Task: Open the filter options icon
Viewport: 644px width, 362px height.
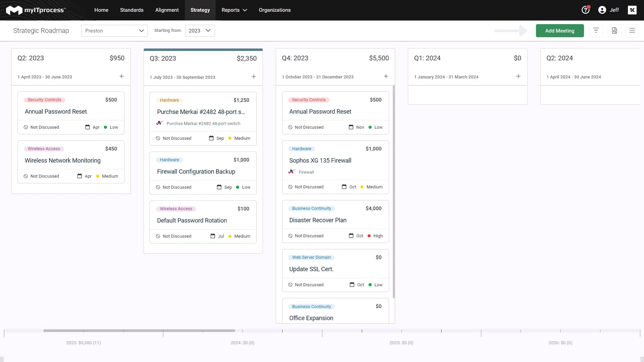Action: coord(596,31)
